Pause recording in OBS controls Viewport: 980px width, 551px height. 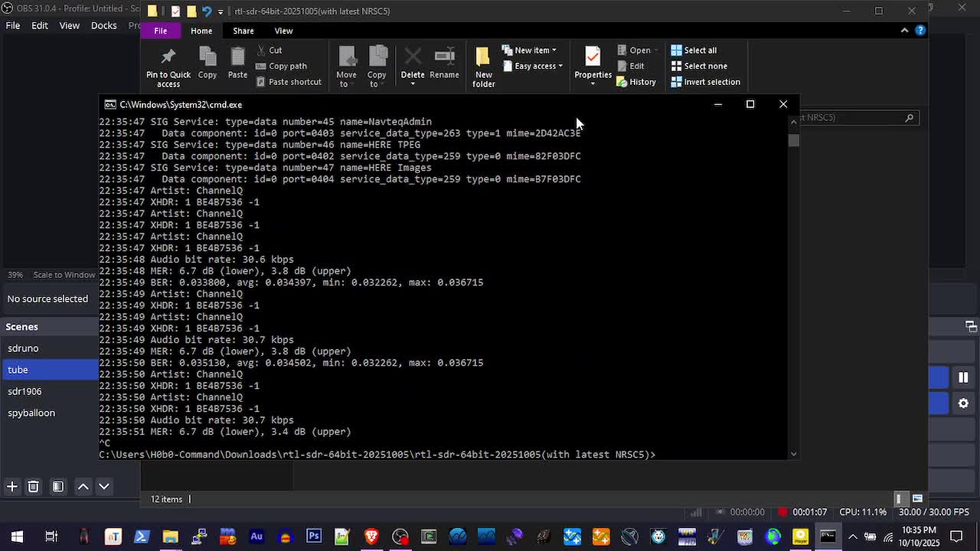[x=963, y=377]
